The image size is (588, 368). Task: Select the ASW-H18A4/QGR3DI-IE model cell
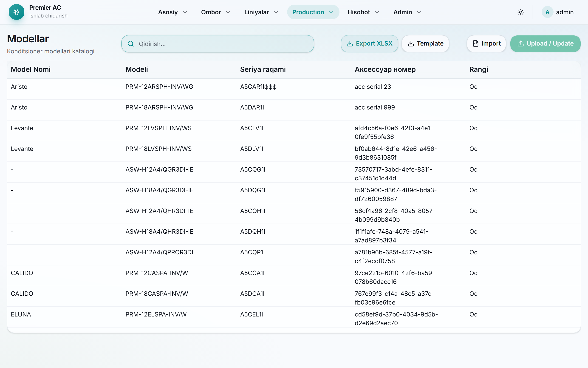159,190
